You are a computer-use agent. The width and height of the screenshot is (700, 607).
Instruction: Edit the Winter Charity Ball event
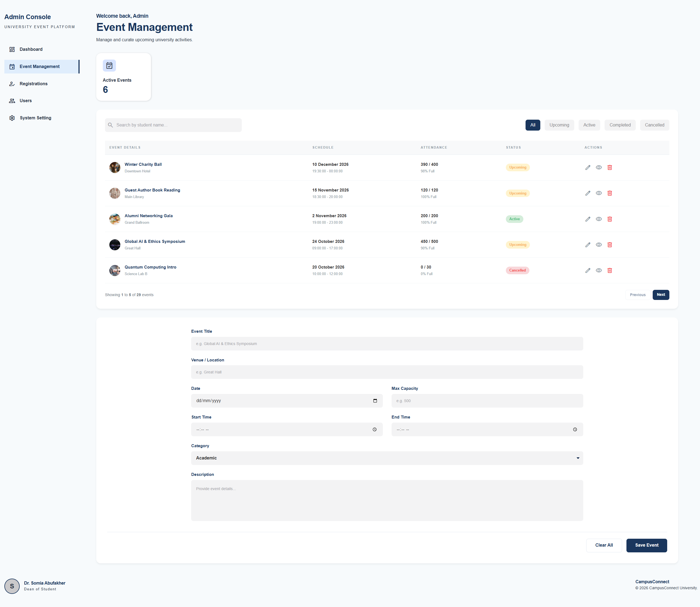[x=588, y=167]
